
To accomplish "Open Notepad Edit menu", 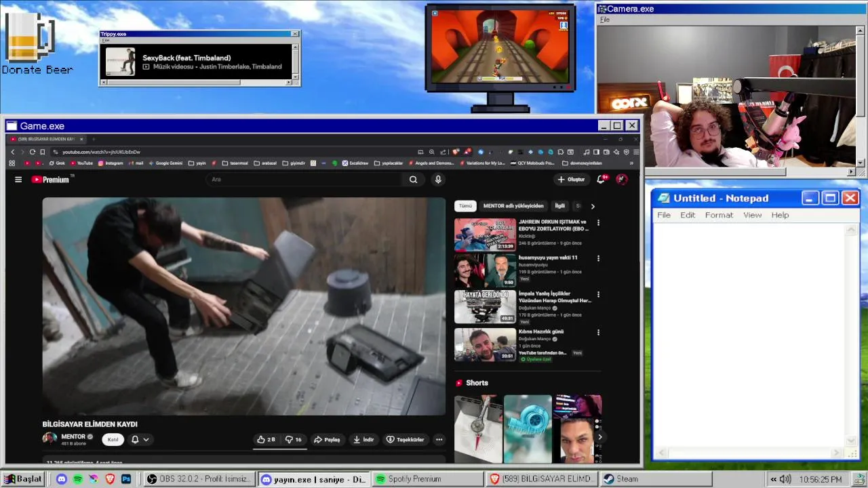I will [688, 215].
